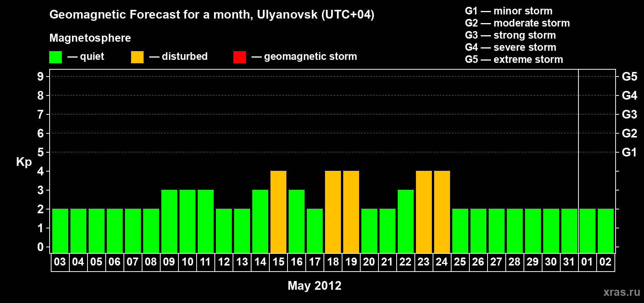Click the 'Magnetosphere' heading
Screen dimensions: 644x303
(x=90, y=38)
